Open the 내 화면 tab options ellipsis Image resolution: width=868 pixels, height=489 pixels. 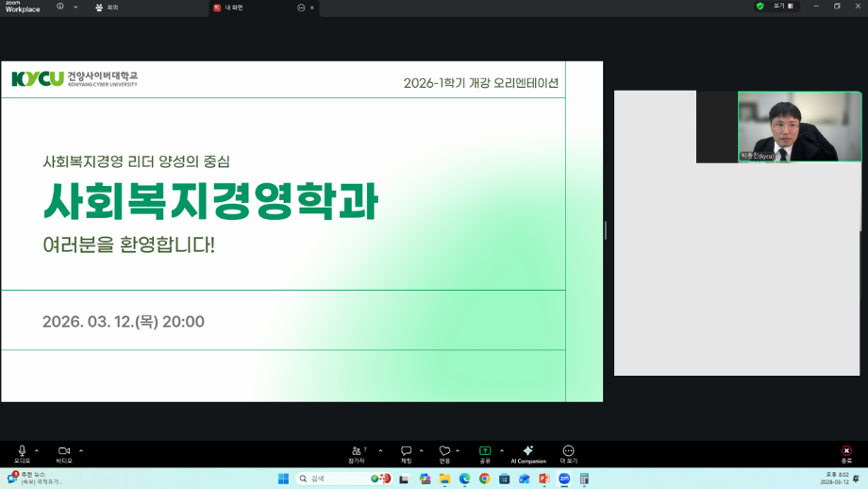coord(301,8)
